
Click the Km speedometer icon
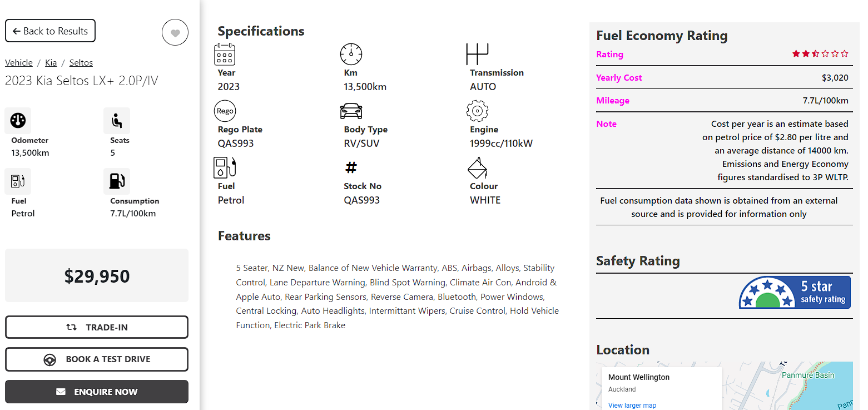pyautogui.click(x=351, y=54)
